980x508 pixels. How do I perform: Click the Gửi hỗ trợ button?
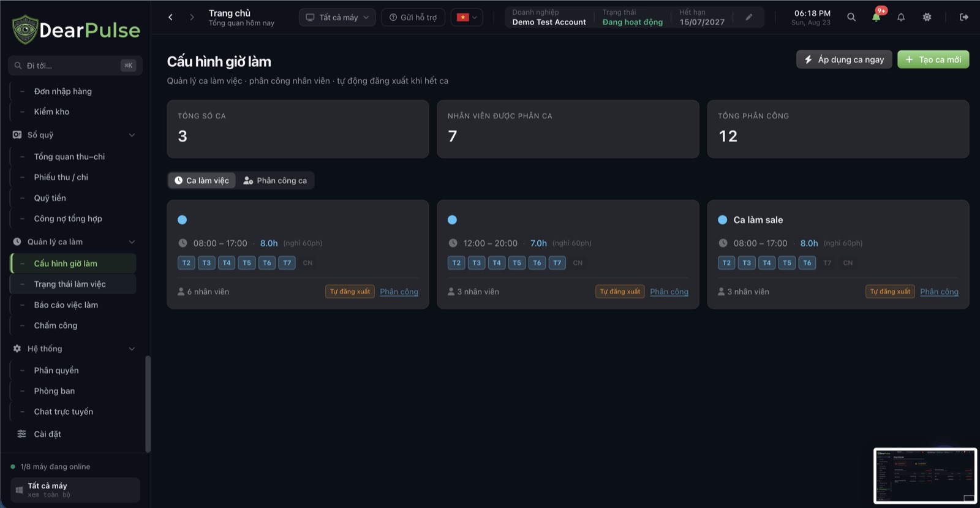413,17
